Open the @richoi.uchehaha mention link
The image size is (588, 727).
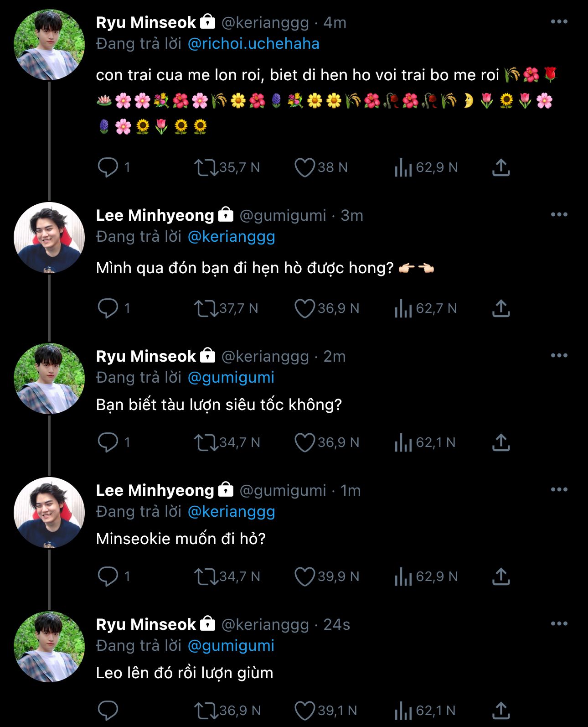point(253,44)
